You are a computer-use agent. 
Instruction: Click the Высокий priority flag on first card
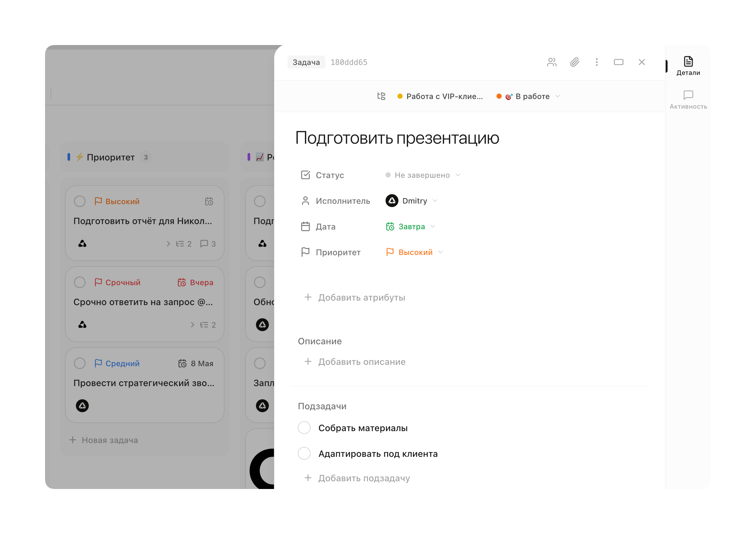pyautogui.click(x=117, y=201)
